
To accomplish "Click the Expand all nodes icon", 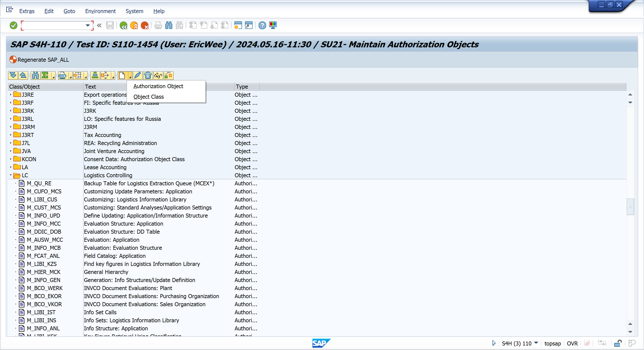I will tap(13, 75).
